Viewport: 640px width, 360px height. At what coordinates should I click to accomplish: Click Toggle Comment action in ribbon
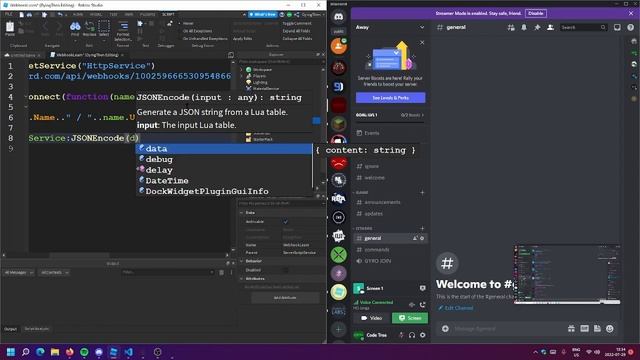297,24
